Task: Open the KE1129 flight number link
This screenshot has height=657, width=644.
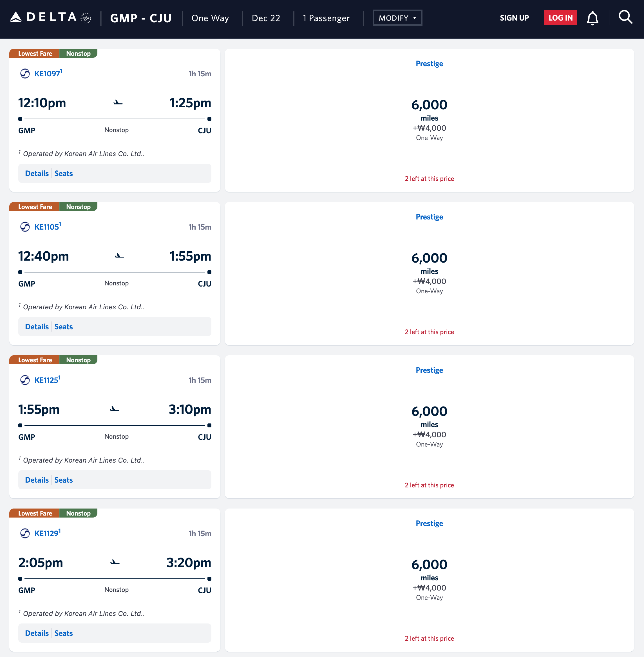Action: coord(47,533)
